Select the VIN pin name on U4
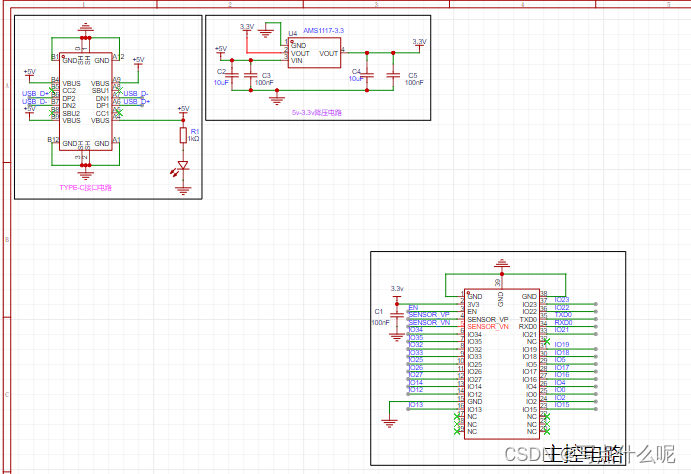The height and width of the screenshot is (474, 691). [x=297, y=60]
